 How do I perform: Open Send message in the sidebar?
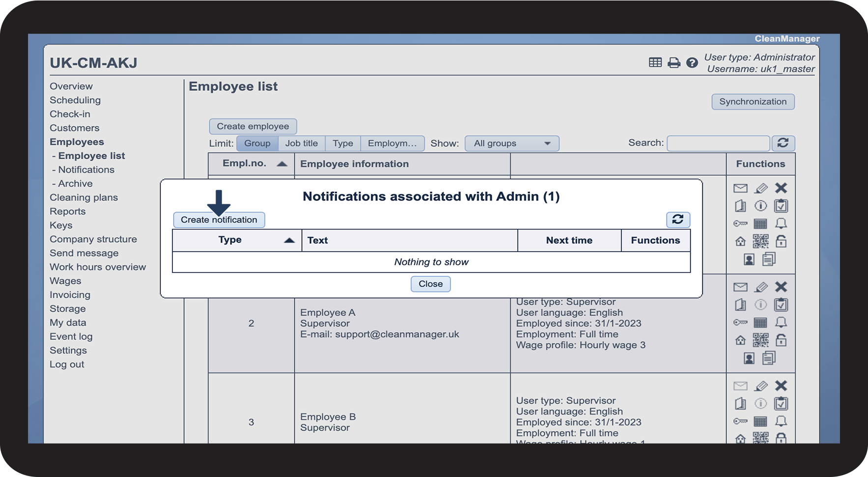(84, 253)
